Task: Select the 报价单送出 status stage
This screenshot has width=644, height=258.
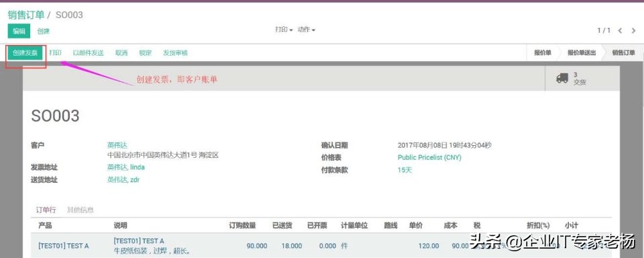Action: tap(582, 52)
